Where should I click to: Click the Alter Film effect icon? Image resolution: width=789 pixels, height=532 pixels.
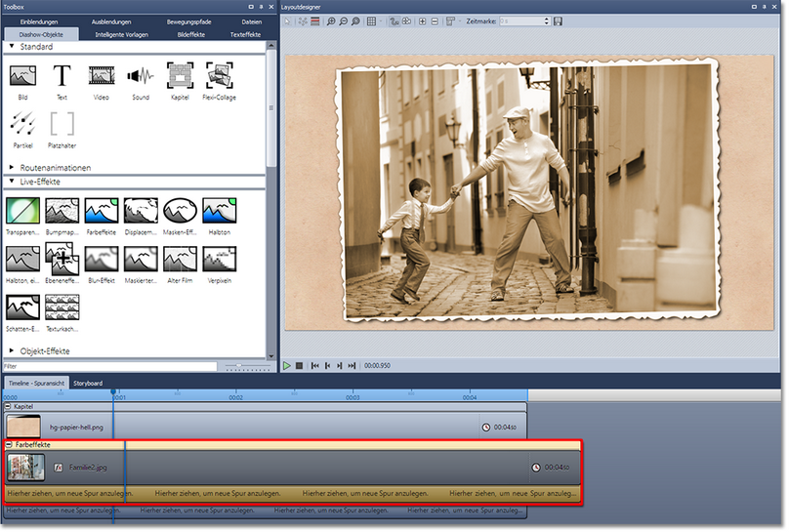tap(180, 259)
